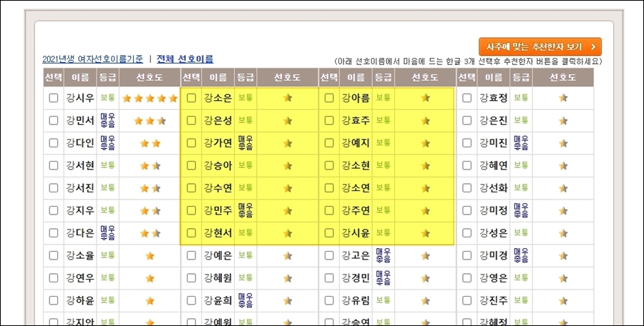
Task: Click the name 강다은
Action: (x=80, y=233)
